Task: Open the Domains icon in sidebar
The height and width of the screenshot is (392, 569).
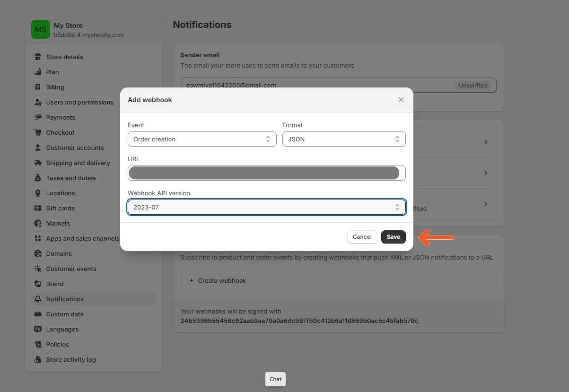Action: click(38, 253)
